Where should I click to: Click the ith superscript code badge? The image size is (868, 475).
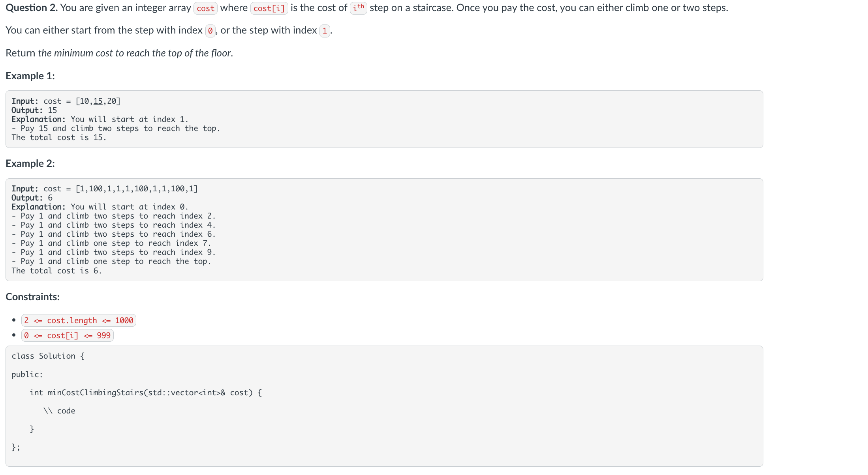click(x=358, y=7)
